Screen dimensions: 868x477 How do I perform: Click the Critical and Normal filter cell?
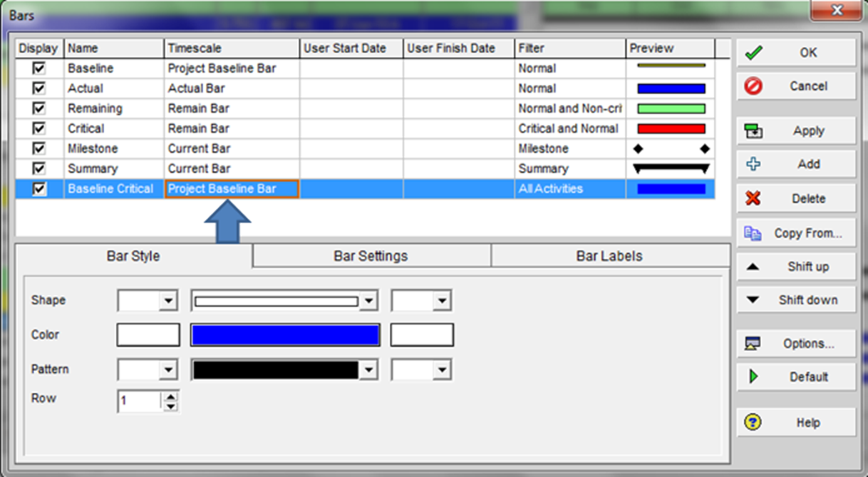[570, 128]
